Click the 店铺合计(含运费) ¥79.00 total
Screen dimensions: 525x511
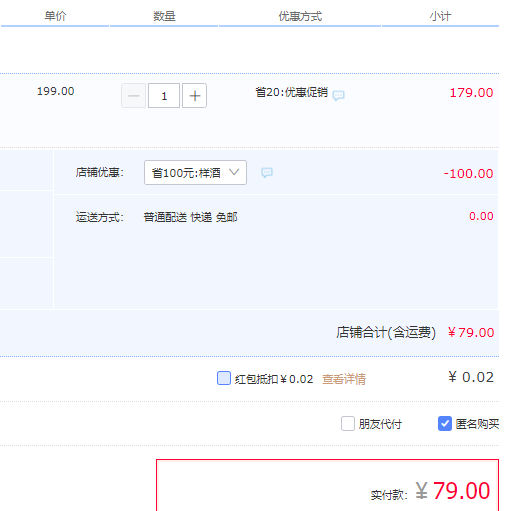pos(415,333)
